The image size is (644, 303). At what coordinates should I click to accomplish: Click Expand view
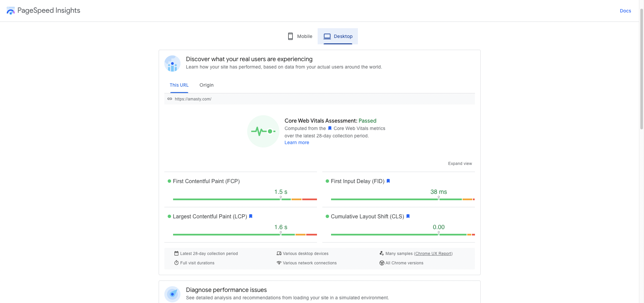(460, 164)
